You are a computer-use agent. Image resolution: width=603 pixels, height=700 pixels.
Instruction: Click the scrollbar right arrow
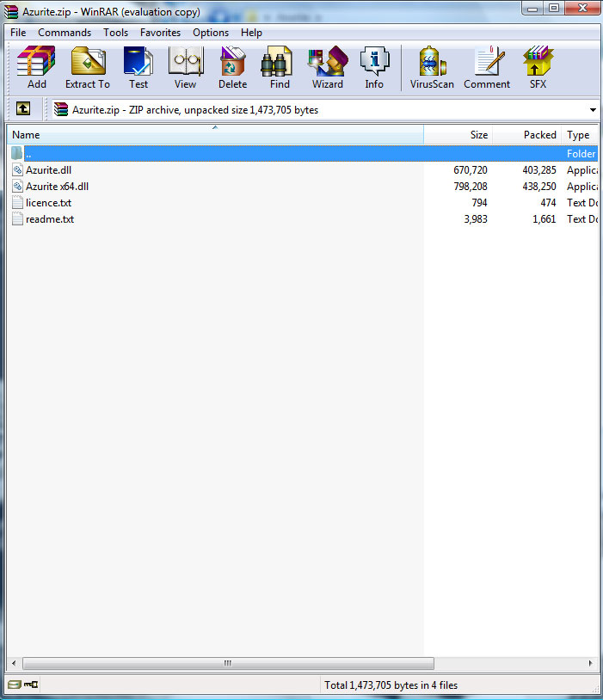(590, 663)
